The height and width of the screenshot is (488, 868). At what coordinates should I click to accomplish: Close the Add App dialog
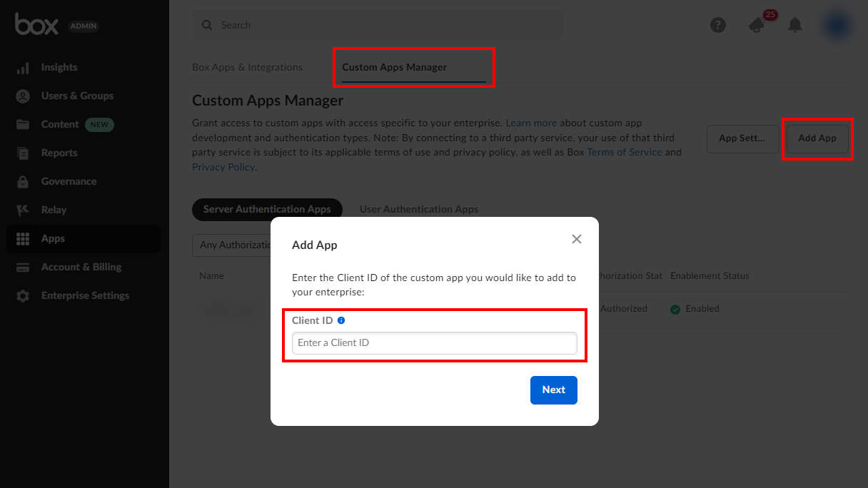[577, 239]
